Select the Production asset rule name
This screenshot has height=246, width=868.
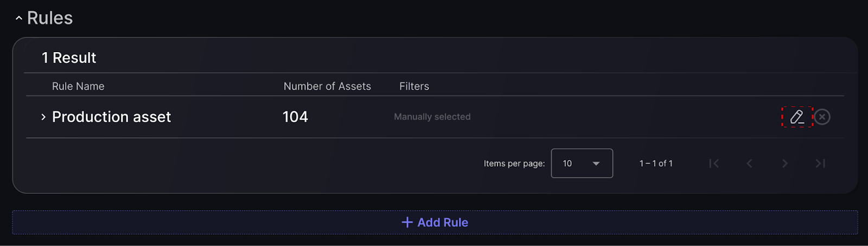(111, 117)
